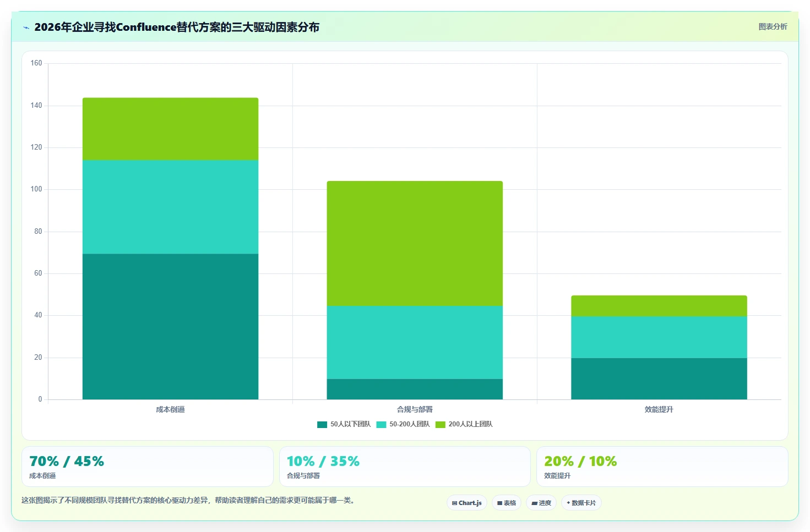
Task: Click the green segment of the 合规与部署 bar
Action: pyautogui.click(x=415, y=243)
